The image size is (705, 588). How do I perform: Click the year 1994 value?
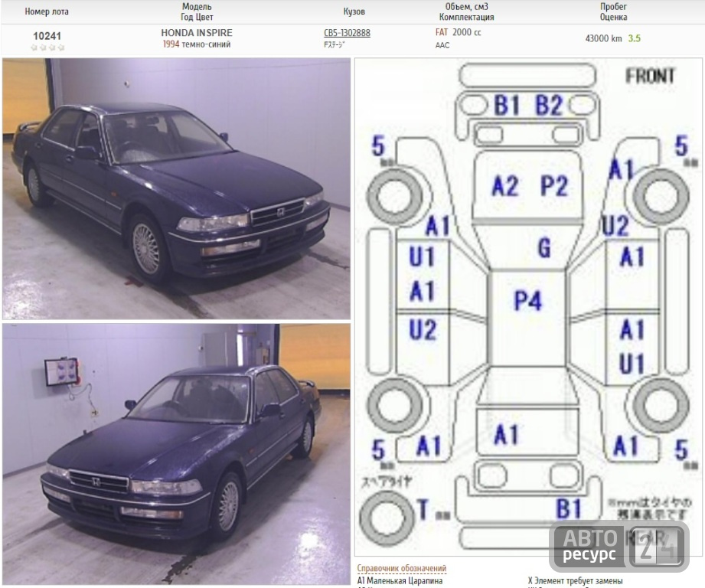[x=171, y=44]
